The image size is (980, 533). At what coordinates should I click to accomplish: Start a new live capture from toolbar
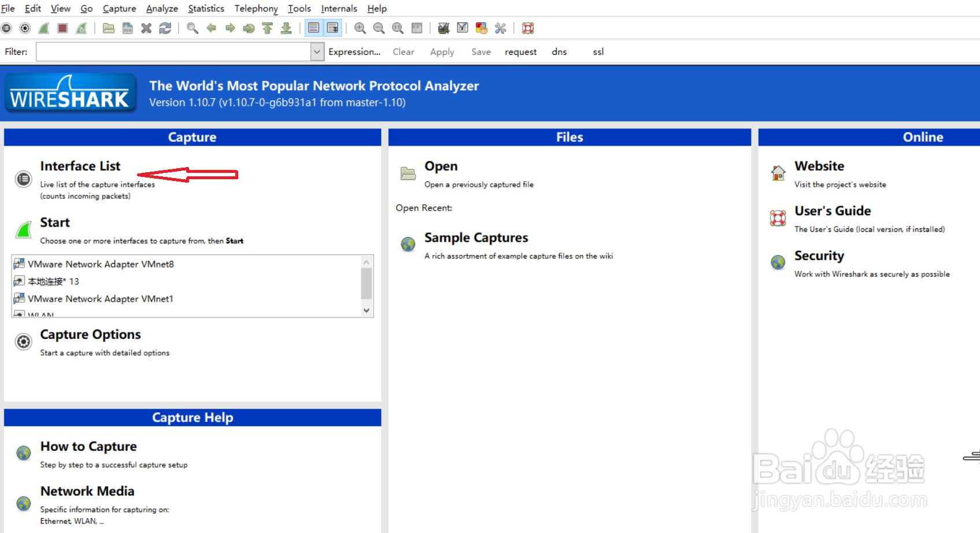[x=44, y=28]
